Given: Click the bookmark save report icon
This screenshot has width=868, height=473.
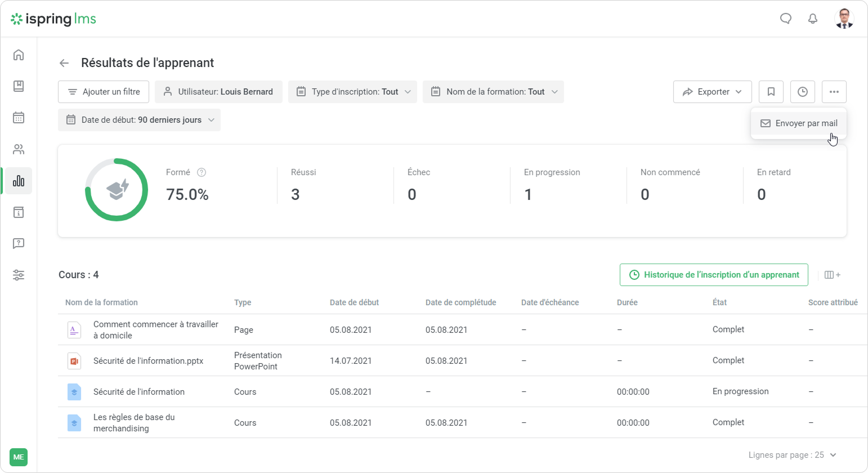Looking at the screenshot, I should 771,92.
